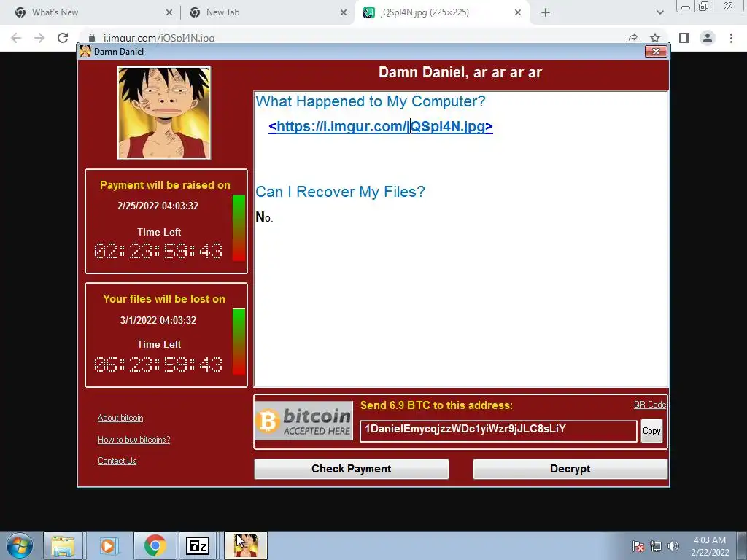Click the date 2/25/2022 04:03:32
Screen dimensions: 747x560
[x=158, y=206]
